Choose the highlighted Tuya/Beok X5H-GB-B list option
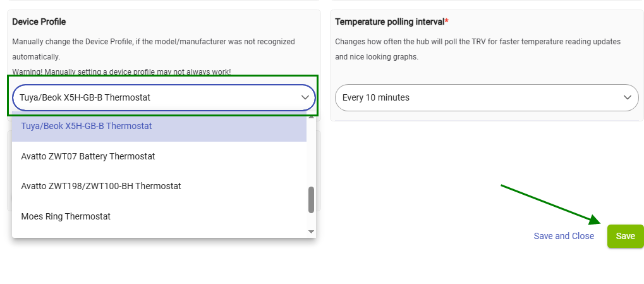Viewport: 644px width, 284px height. point(87,126)
